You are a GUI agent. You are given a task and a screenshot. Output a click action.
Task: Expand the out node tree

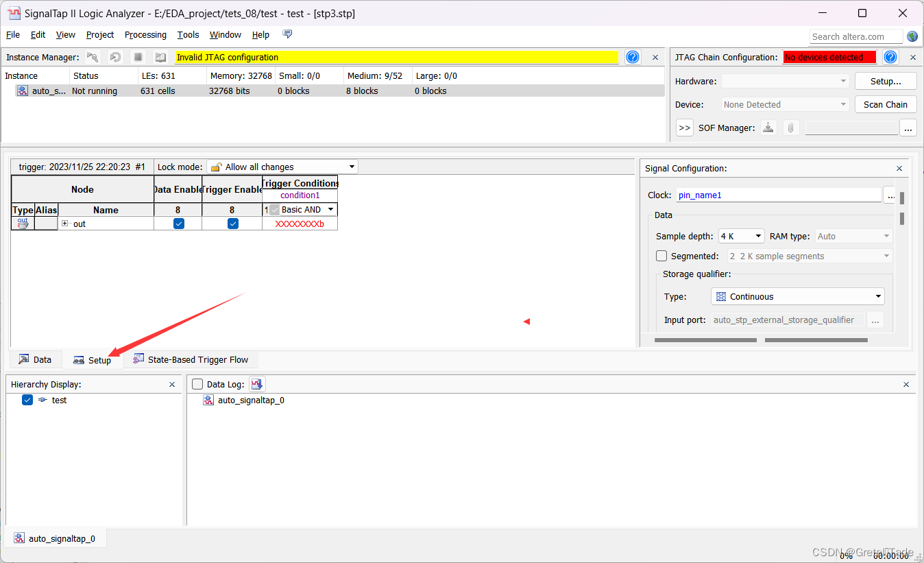[65, 224]
